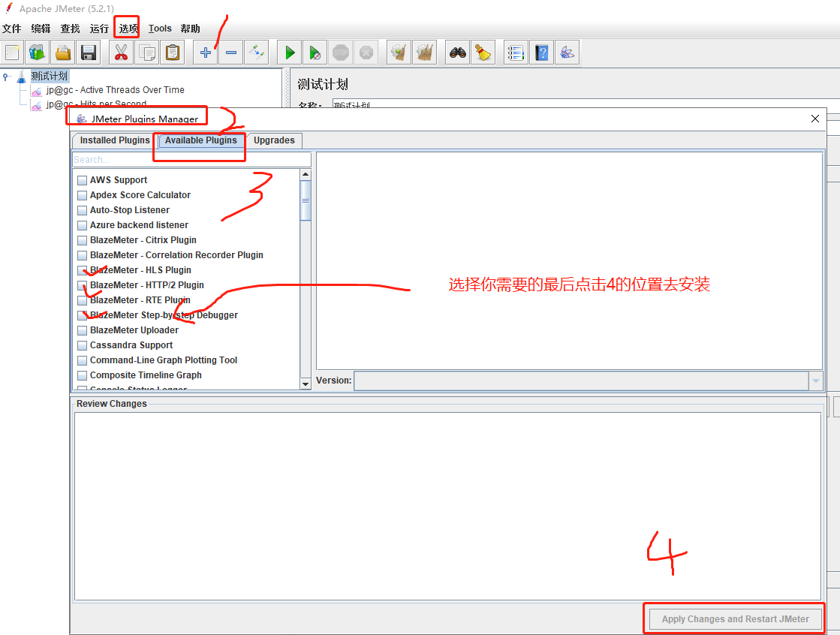
Task: Click the plugin list scroll up arrow
Action: 306,175
